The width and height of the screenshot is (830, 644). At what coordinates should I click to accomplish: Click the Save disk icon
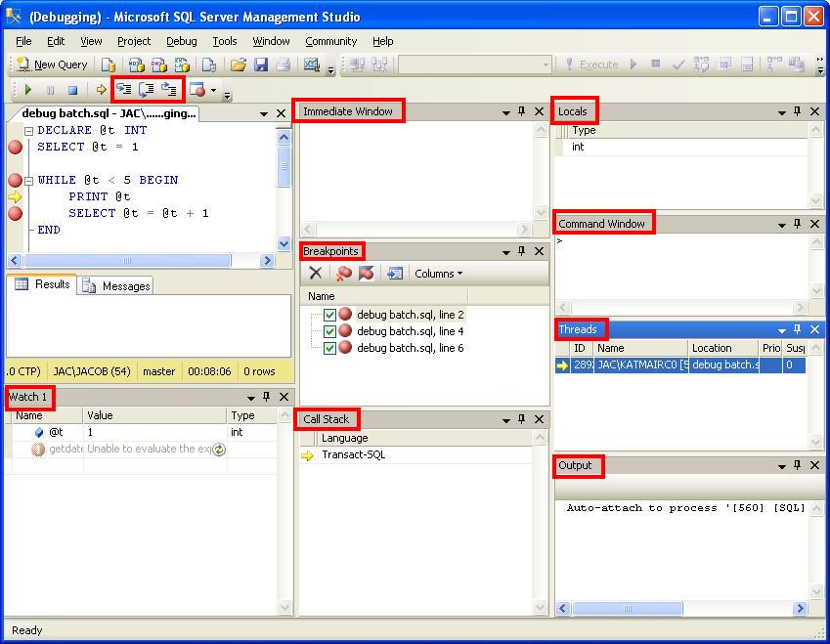pyautogui.click(x=261, y=64)
